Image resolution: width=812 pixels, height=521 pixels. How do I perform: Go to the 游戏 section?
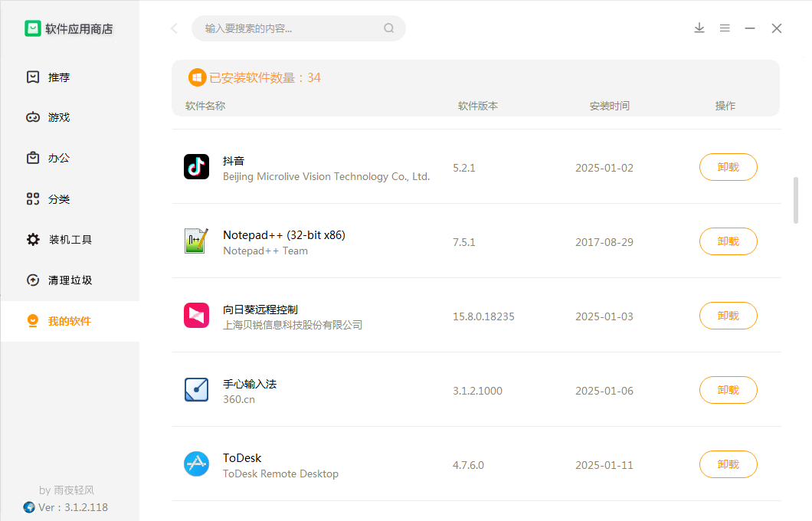point(70,117)
